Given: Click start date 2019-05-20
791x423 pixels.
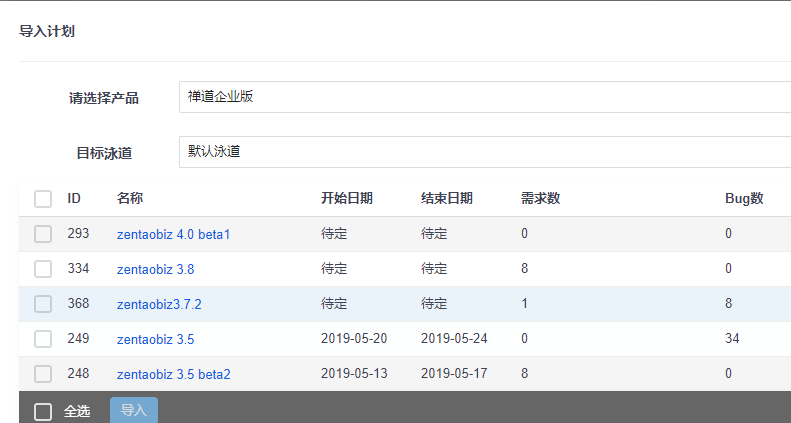Looking at the screenshot, I should pos(354,338).
